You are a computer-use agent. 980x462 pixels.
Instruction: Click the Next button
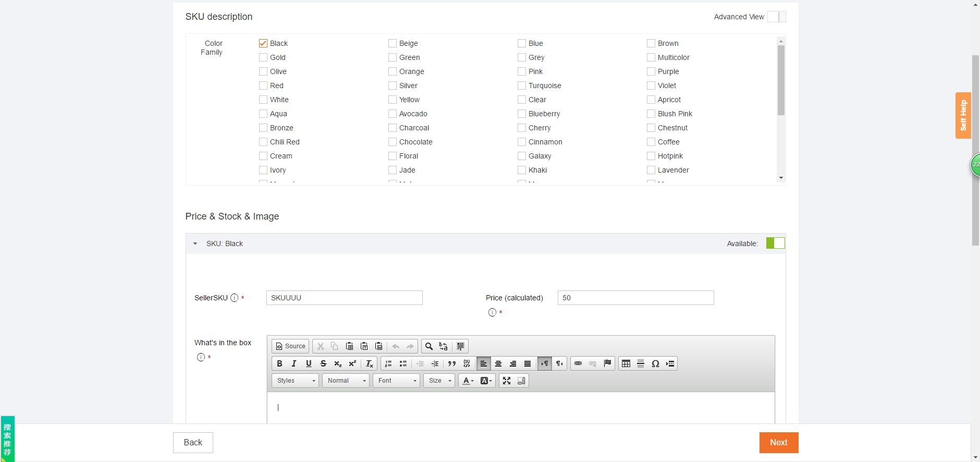pyautogui.click(x=779, y=442)
